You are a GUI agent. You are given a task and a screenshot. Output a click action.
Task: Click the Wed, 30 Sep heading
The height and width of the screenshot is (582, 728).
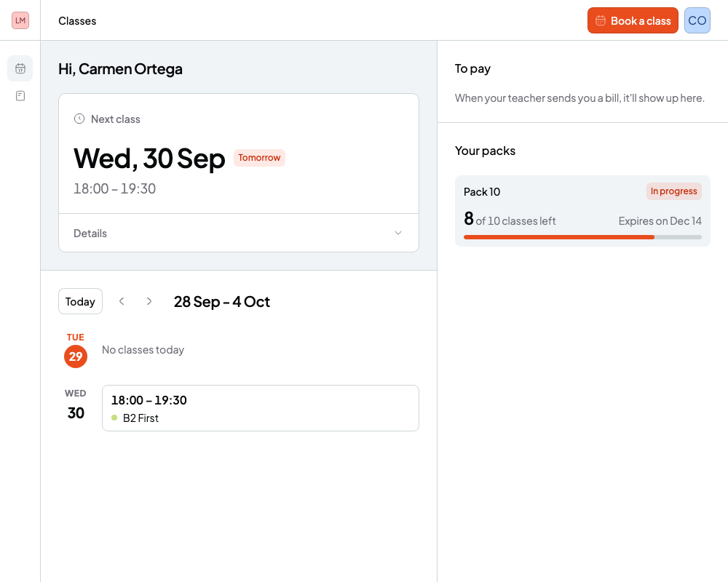[149, 159]
